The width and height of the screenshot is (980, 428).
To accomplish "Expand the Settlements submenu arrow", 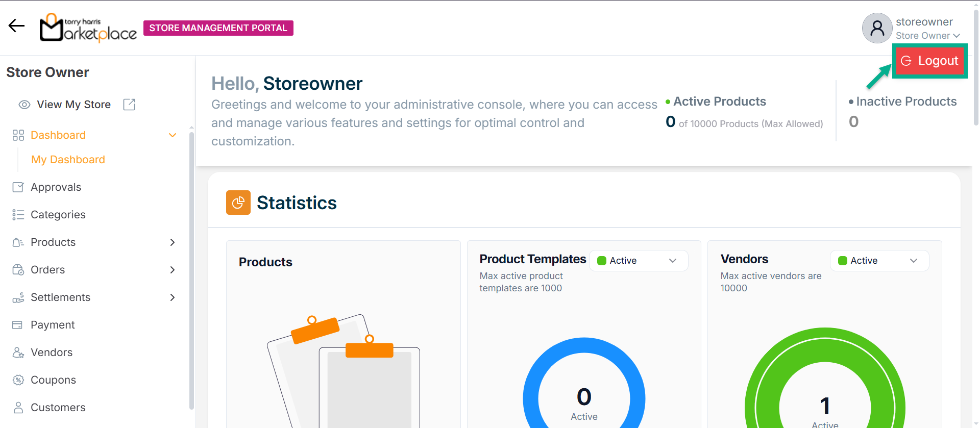I will pyautogui.click(x=173, y=297).
